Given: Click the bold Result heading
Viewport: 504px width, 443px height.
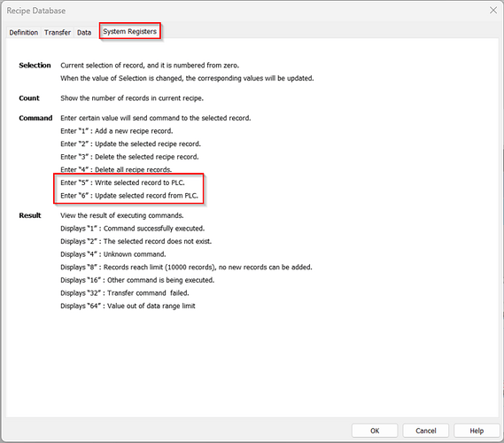Looking at the screenshot, I should [30, 215].
